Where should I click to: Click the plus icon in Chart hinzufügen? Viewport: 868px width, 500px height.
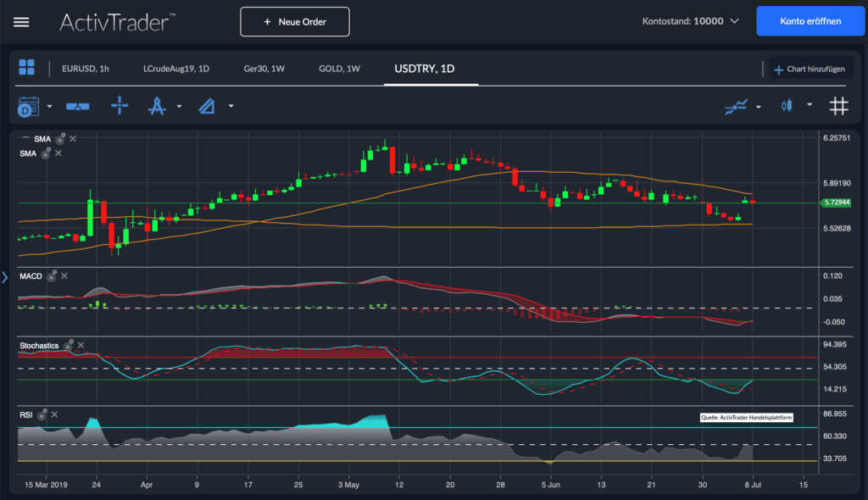[x=778, y=69]
